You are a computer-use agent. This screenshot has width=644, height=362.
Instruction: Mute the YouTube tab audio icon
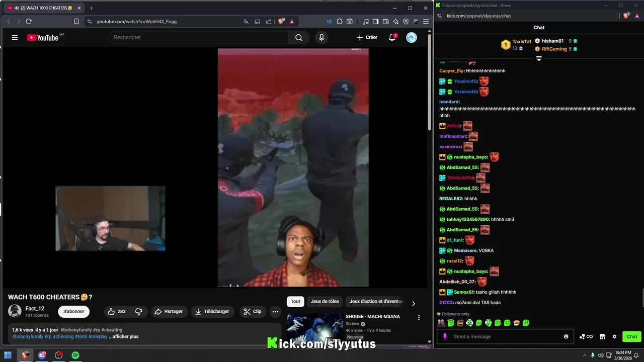16,8
